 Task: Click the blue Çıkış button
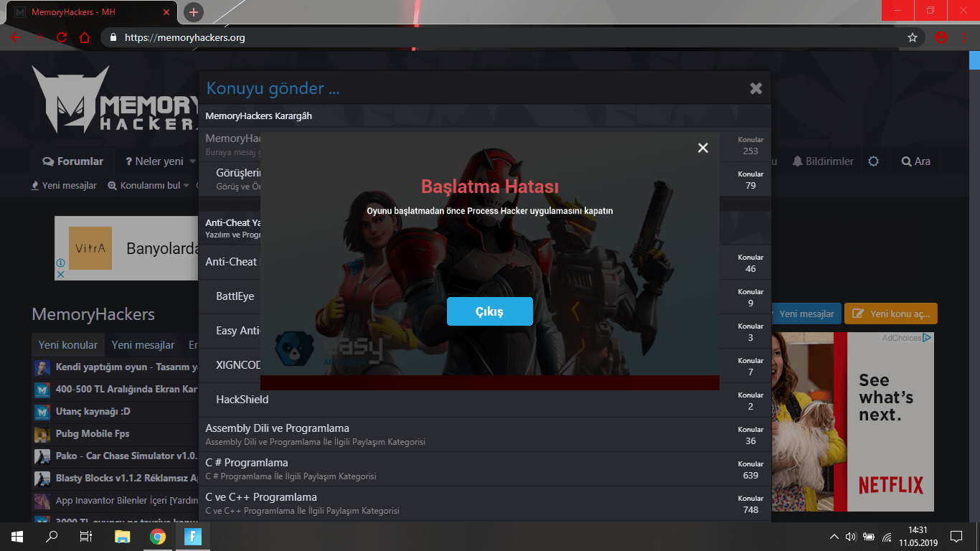point(490,311)
